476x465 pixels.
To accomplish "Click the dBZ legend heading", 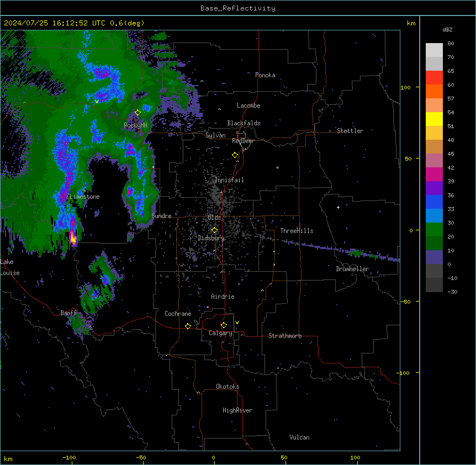I will point(447,30).
